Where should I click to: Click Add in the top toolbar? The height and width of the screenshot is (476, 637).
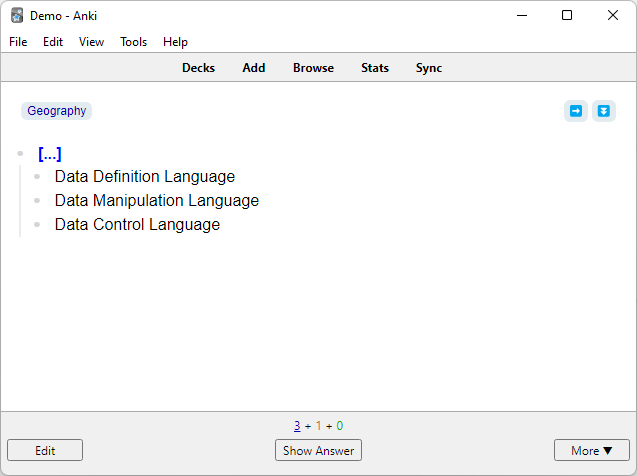click(x=254, y=68)
